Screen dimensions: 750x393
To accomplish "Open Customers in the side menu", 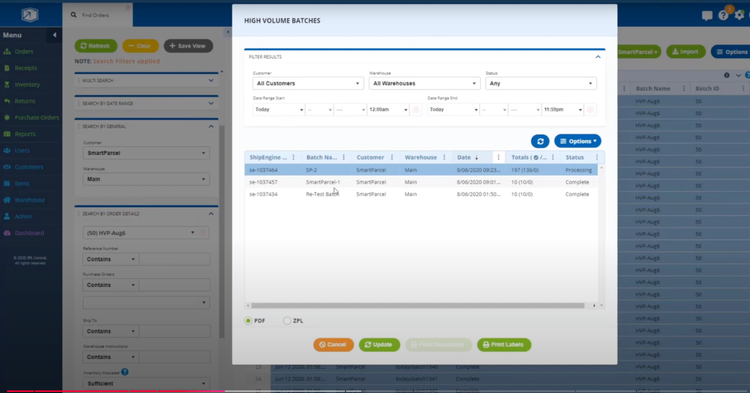I will [29, 167].
